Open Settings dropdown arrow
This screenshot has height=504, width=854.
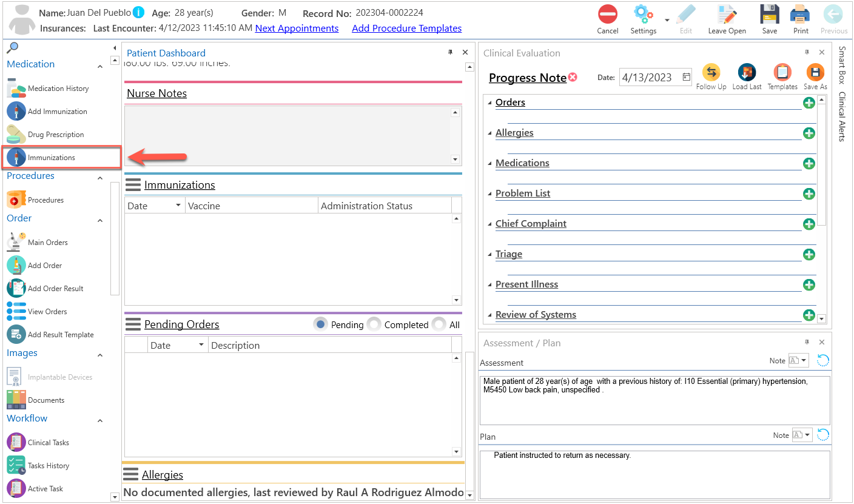click(667, 19)
